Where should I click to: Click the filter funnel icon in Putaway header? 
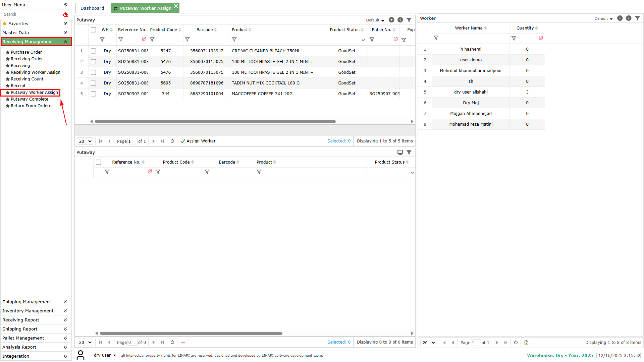click(409, 20)
